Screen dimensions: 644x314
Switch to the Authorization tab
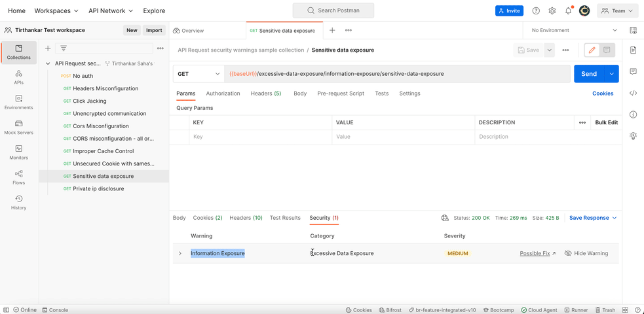click(223, 94)
